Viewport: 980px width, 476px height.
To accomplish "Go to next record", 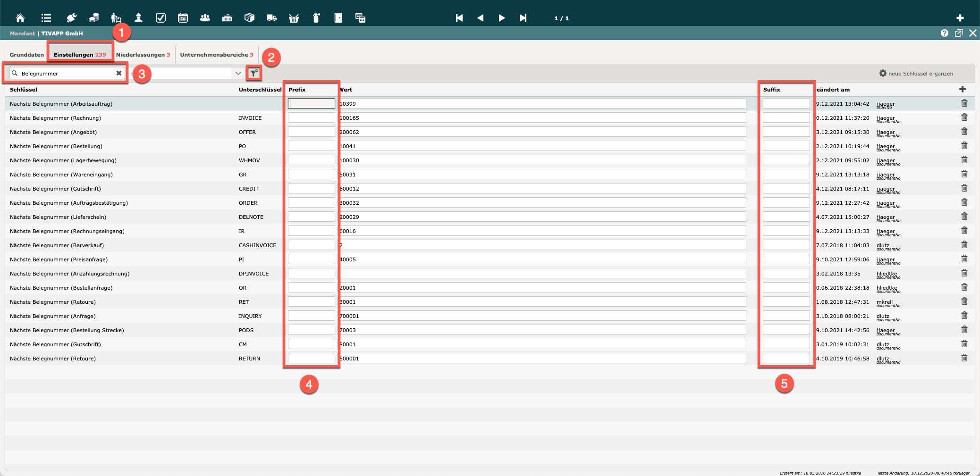I will [x=501, y=18].
